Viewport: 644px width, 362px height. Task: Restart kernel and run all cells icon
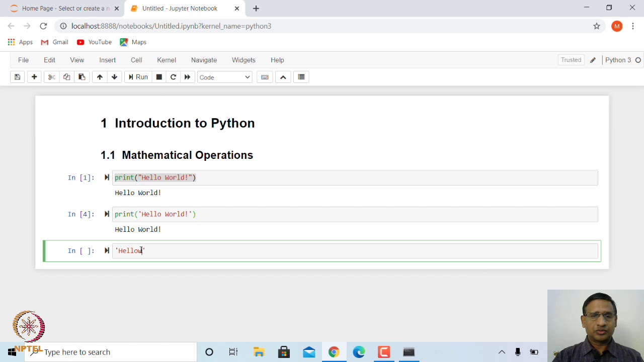187,77
